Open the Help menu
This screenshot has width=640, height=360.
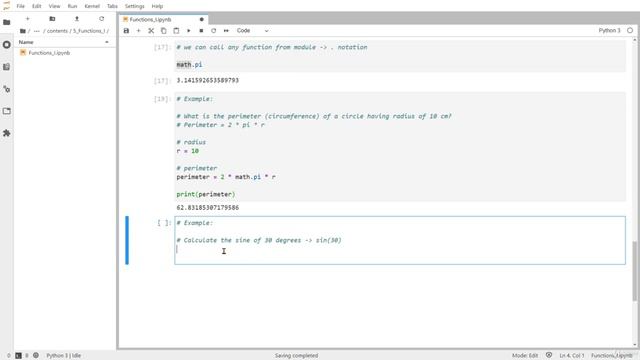click(x=157, y=6)
